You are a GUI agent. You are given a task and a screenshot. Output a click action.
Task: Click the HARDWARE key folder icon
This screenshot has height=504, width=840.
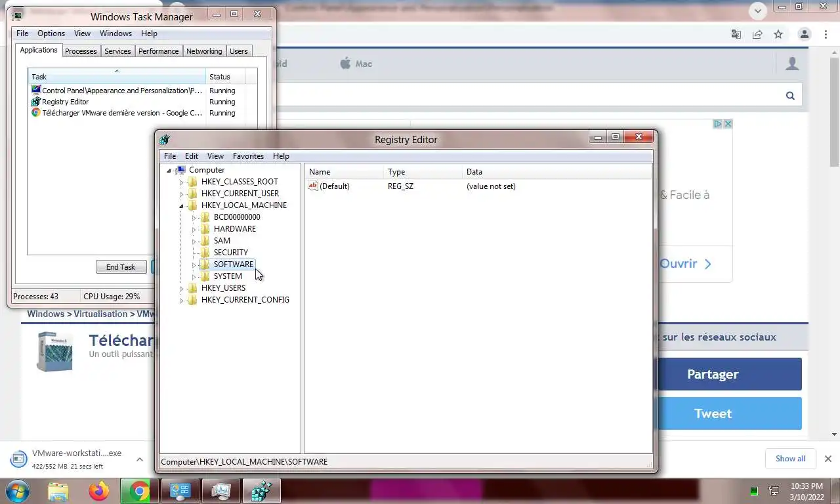click(205, 229)
